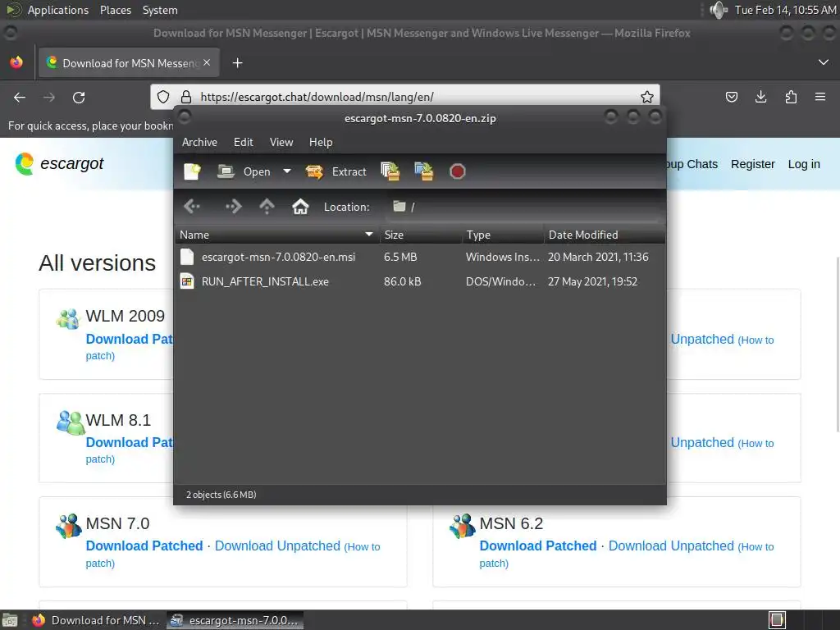Image resolution: width=840 pixels, height=630 pixels.
Task: Sort archive list by Size column
Action: [421, 235]
